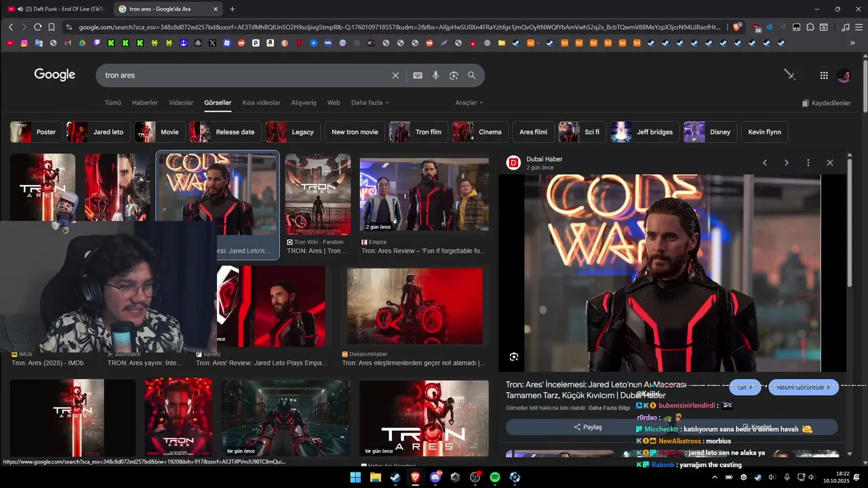Expand the system tray hidden icons chevron
The width and height of the screenshot is (868, 488).
pos(714,477)
